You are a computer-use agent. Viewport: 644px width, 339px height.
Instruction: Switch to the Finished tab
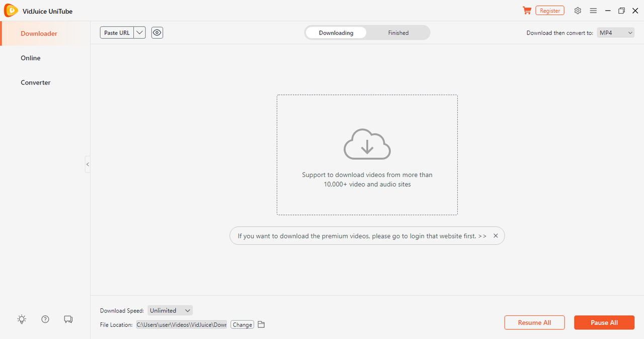click(x=398, y=33)
